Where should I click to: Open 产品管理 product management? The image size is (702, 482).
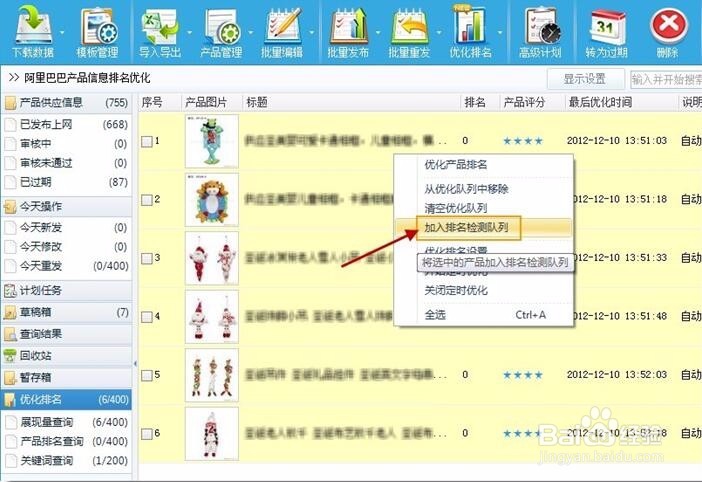tap(221, 31)
